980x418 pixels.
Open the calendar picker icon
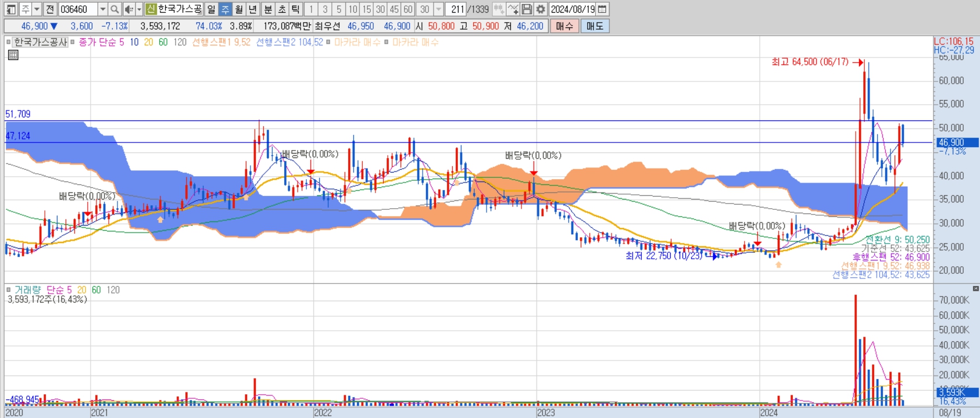(x=602, y=9)
